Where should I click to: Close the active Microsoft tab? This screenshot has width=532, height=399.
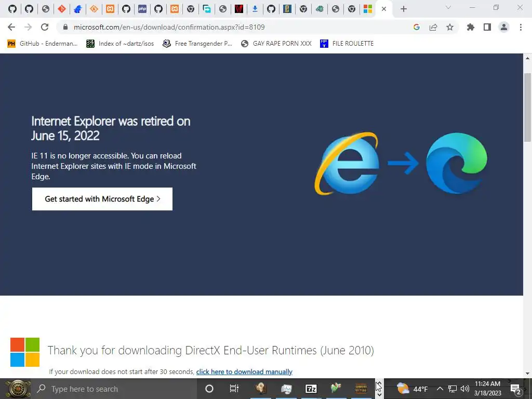click(384, 9)
